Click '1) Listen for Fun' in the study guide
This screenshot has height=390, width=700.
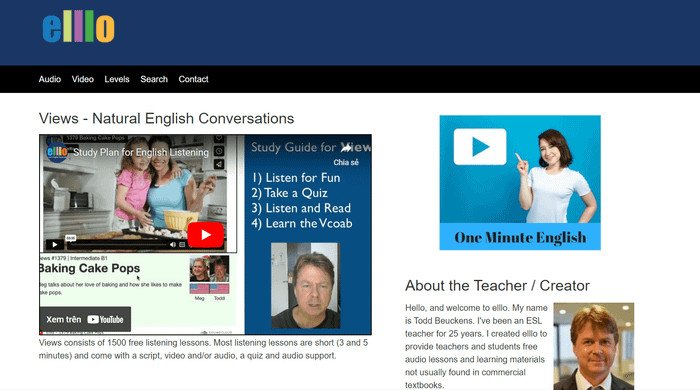coord(296,178)
